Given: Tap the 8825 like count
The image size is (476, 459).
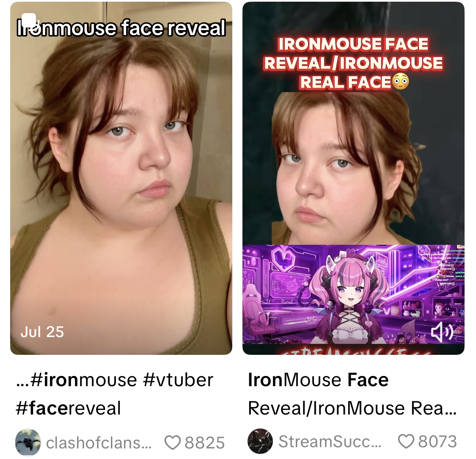Looking at the screenshot, I should 205,442.
